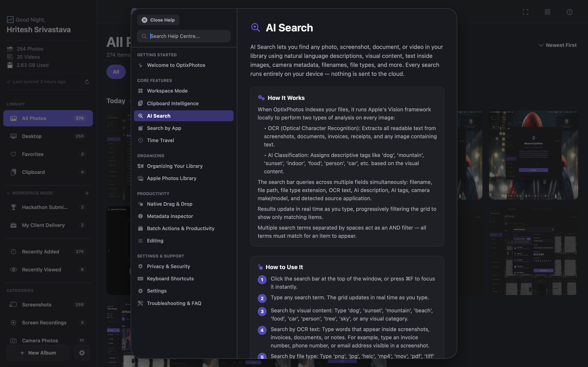This screenshot has height=367, width=588.
Task: Select the All filter pill
Action: tap(116, 72)
